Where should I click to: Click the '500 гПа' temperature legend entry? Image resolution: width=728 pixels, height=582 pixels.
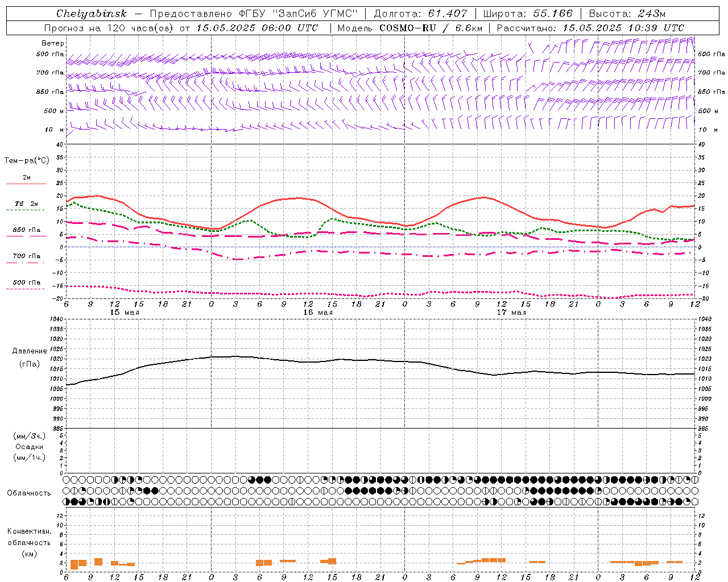pos(27,282)
